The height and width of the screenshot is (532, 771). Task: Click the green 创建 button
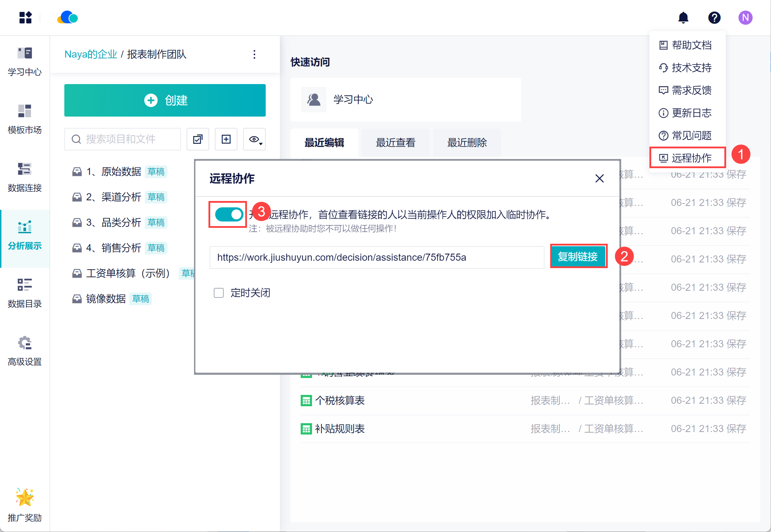click(x=165, y=100)
